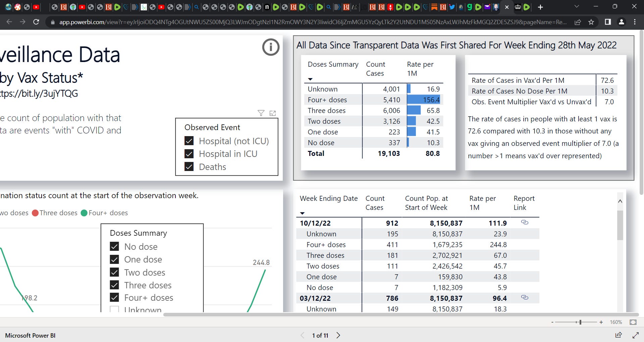Image resolution: width=644 pixels, height=342 pixels.
Task: Uncheck Hospital (not ICU) checkbox
Action: 189,141
